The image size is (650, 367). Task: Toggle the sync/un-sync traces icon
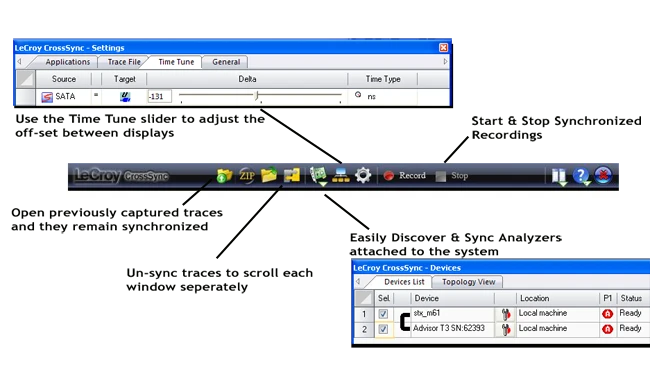point(292,175)
